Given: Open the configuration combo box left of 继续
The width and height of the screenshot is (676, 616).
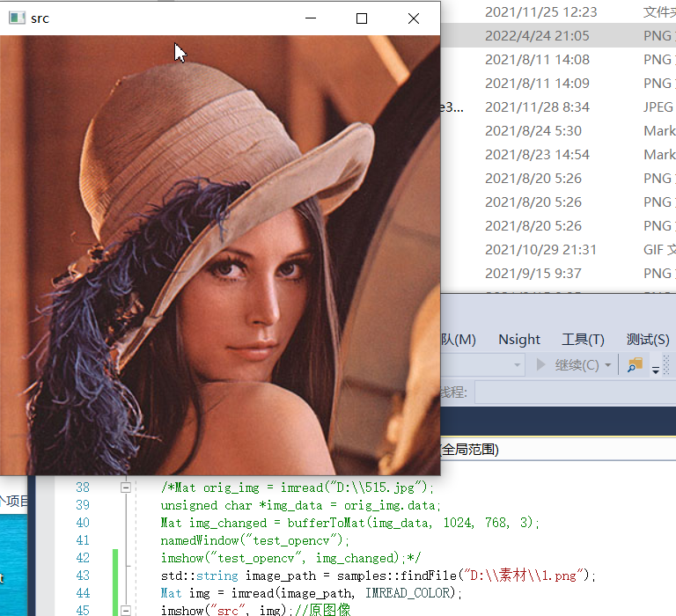Looking at the screenshot, I should [x=483, y=365].
